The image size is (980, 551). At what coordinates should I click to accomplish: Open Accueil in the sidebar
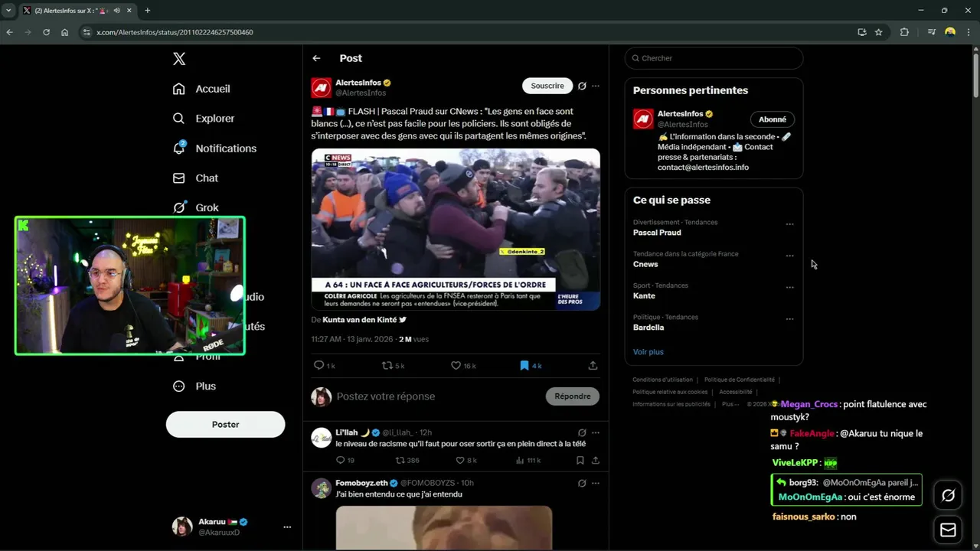click(202, 89)
